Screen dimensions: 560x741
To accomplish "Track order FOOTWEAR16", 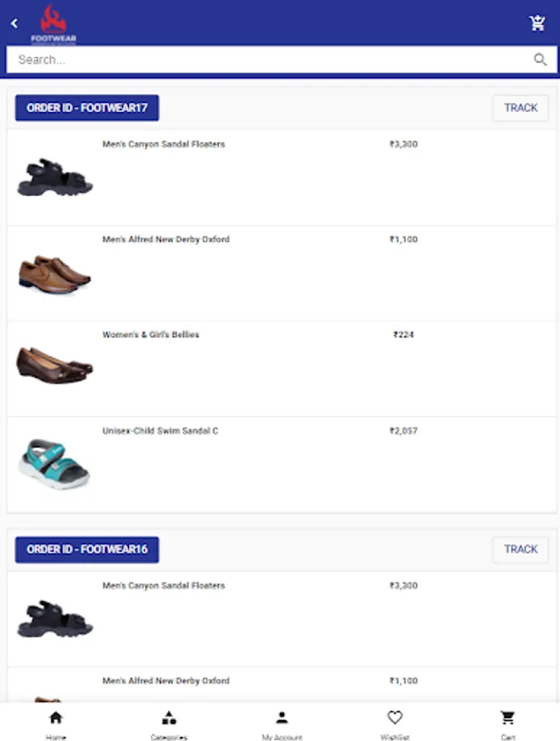I will pyautogui.click(x=520, y=549).
